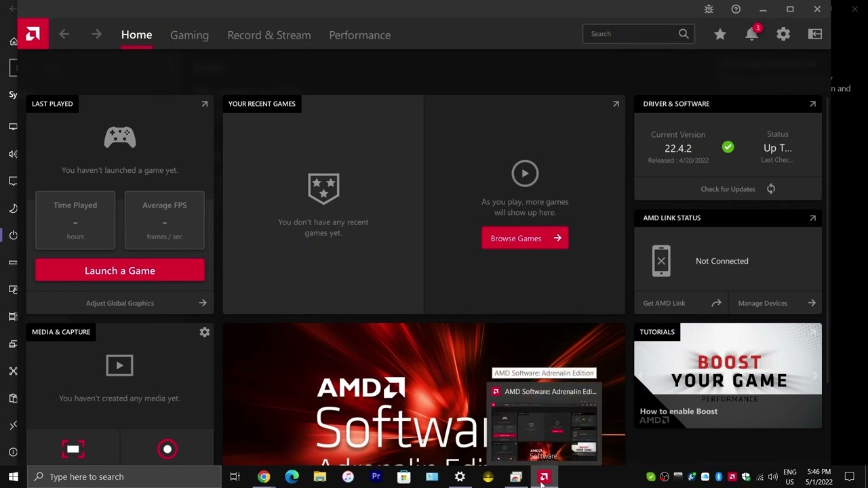This screenshot has width=868, height=488.
Task: Click the Current Version 22.4.2 text
Action: 678,148
